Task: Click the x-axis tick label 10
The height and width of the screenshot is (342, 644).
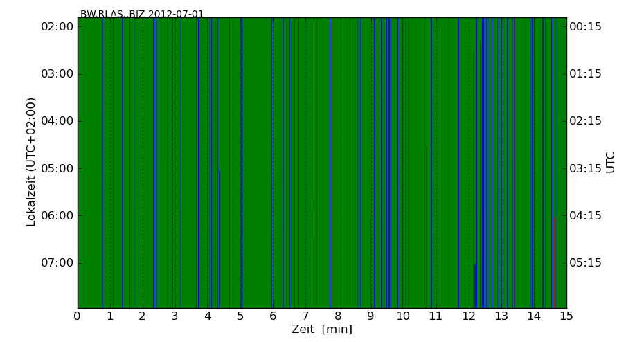Action: pos(403,316)
